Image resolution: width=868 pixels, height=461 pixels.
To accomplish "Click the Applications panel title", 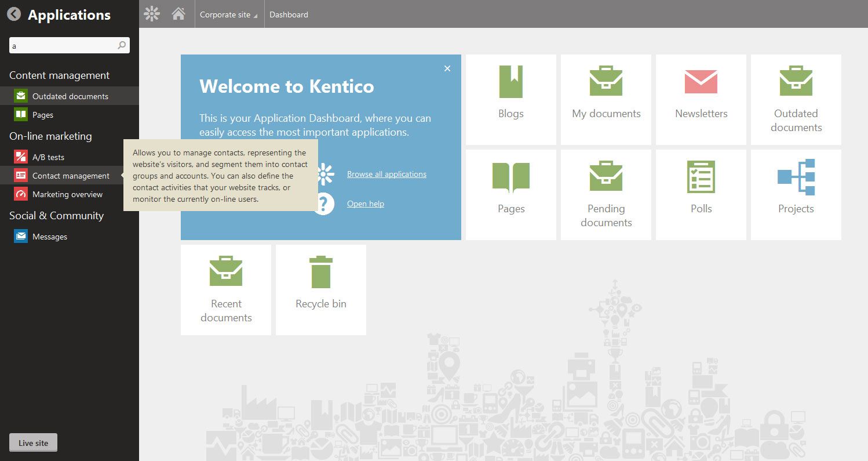I will tap(69, 15).
